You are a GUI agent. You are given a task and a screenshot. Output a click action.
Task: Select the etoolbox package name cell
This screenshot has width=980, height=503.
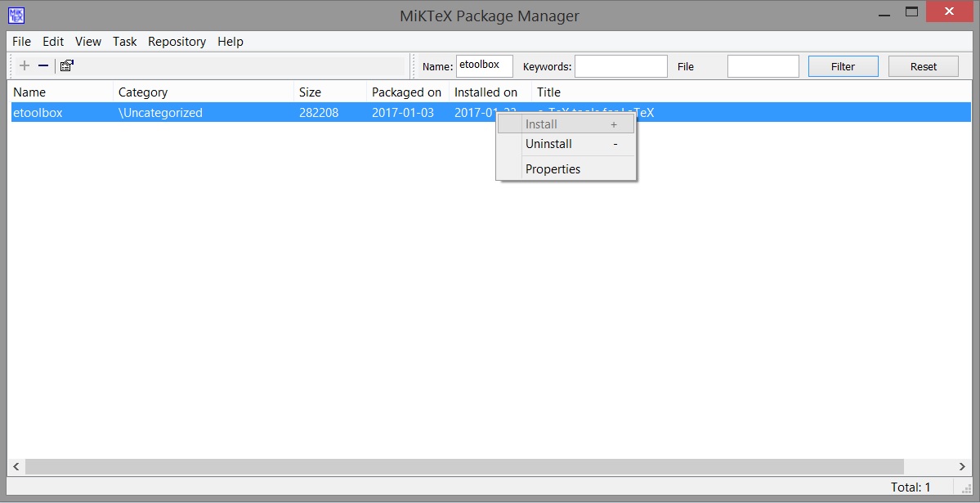[x=38, y=113]
